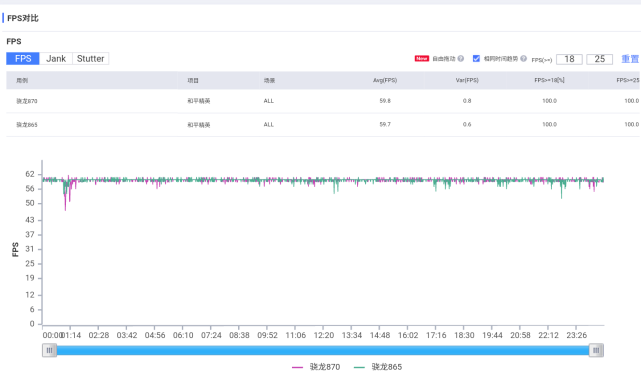
Task: Click the 59.7 average FPS value
Action: 385,124
